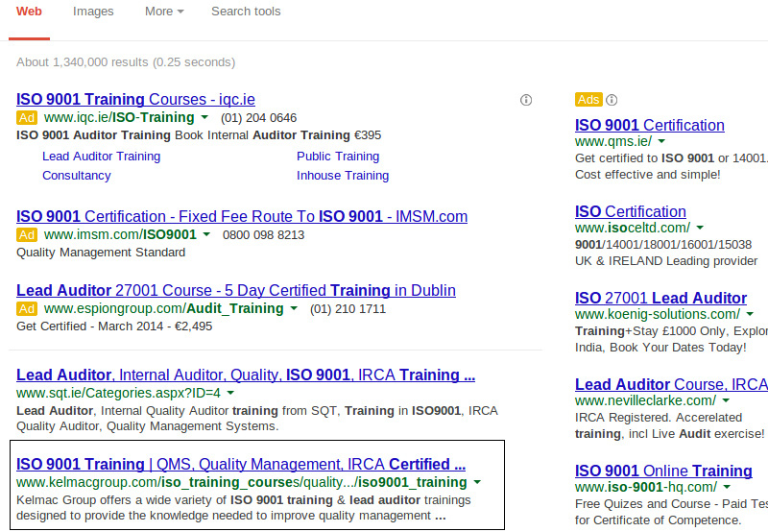The width and height of the screenshot is (768, 532).
Task: Open the Lead Auditor, Internal Auditor, Quality SQT result
Action: tap(246, 375)
